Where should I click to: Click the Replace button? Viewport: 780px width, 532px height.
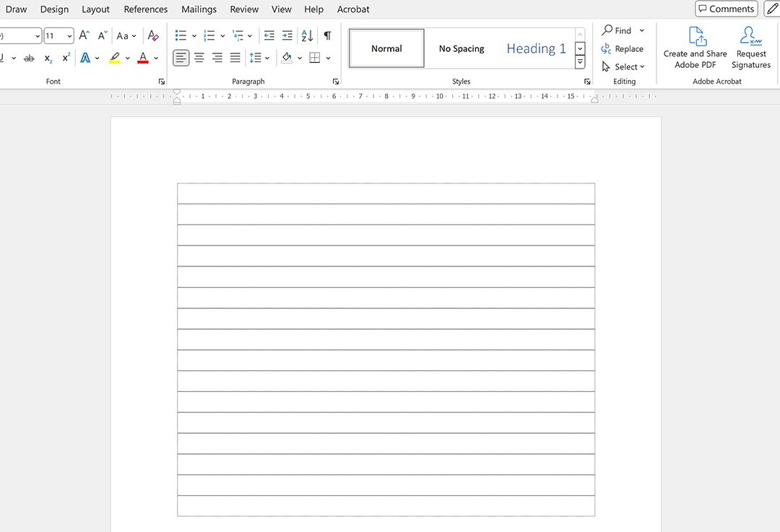point(622,48)
